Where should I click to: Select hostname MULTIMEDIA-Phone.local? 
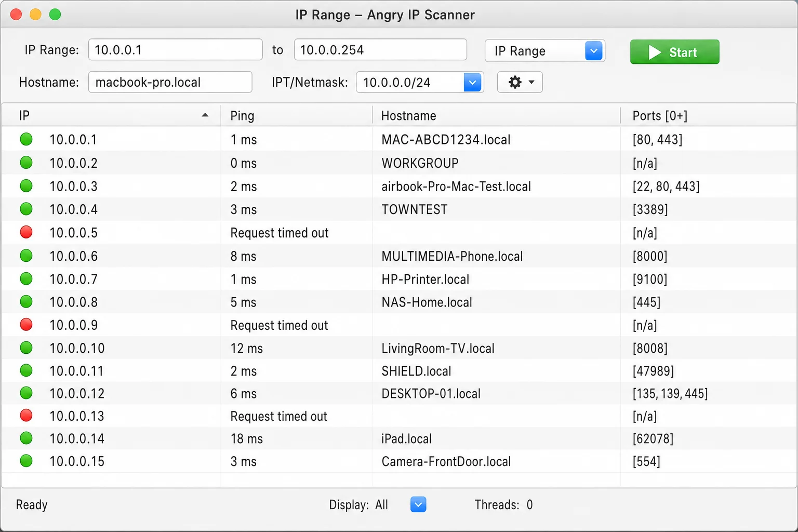pos(452,256)
